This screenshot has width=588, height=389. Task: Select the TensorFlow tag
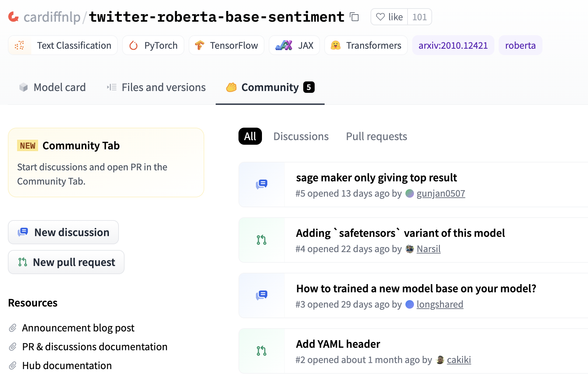(226, 45)
